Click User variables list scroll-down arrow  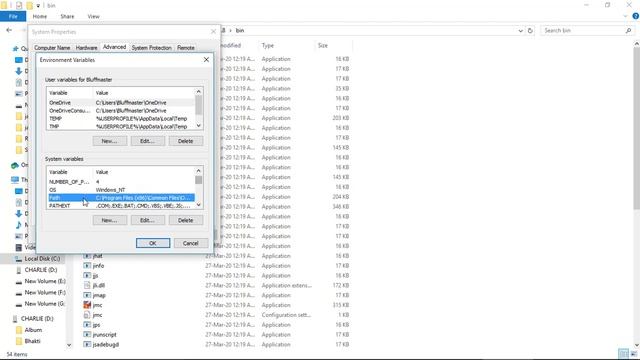198,126
